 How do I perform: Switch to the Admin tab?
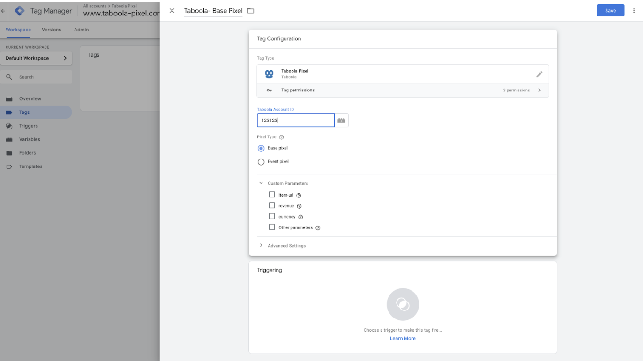(x=81, y=30)
